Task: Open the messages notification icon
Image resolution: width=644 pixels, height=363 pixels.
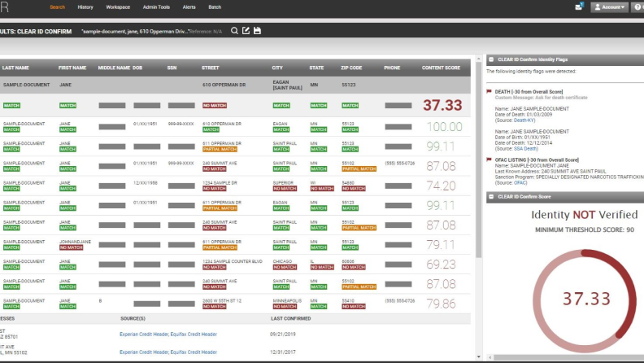Action: [579, 7]
